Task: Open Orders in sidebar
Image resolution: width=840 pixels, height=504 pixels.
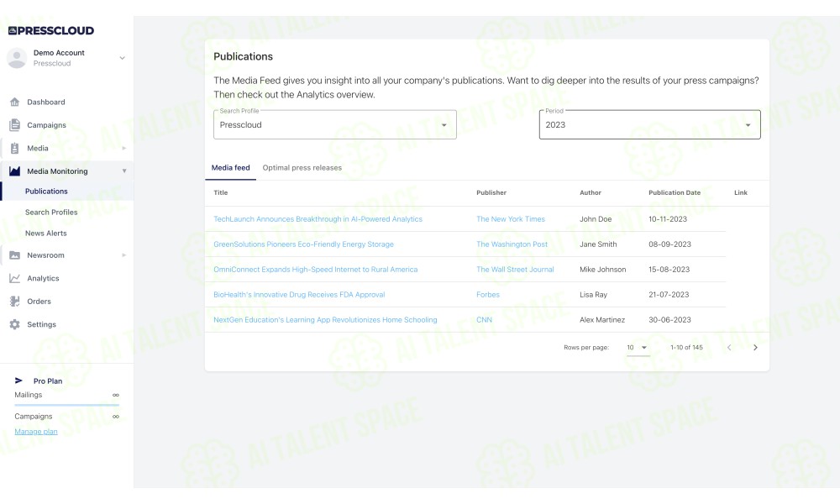Action: pos(39,302)
